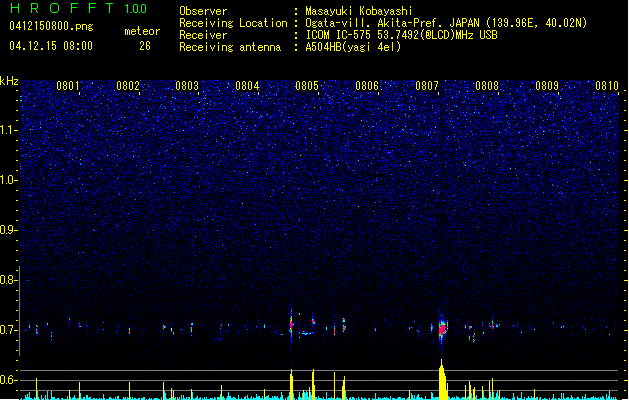This screenshot has width=629, height=400.
Task: Click the 0805 time marker
Action: click(x=307, y=86)
